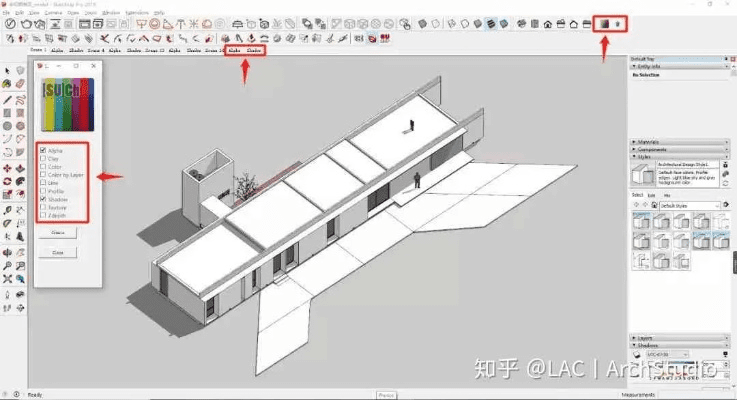Viewport: 737px width, 400px height.
Task: Select the arrow Select tool
Action: (x=7, y=70)
